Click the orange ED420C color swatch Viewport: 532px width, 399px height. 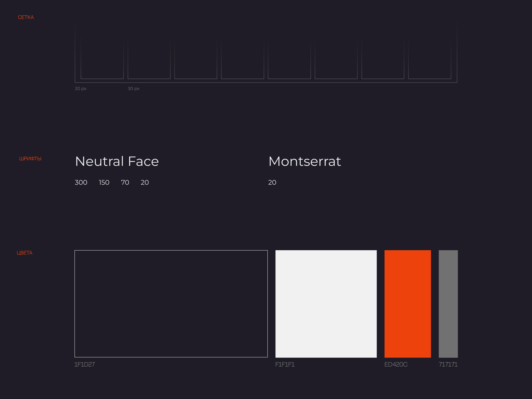tap(408, 304)
